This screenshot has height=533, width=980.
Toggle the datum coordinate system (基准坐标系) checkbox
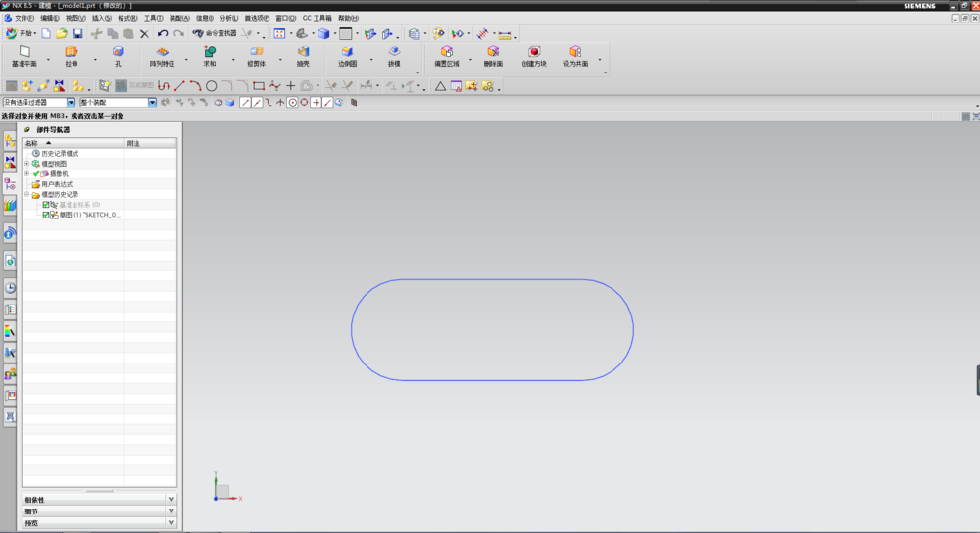click(x=46, y=205)
